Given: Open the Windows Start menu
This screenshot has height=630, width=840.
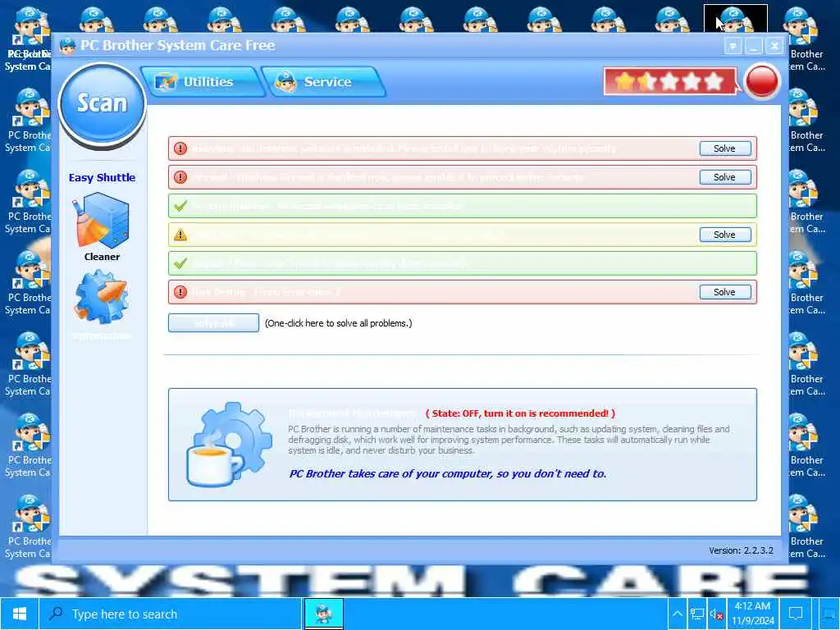Looking at the screenshot, I should 20,614.
